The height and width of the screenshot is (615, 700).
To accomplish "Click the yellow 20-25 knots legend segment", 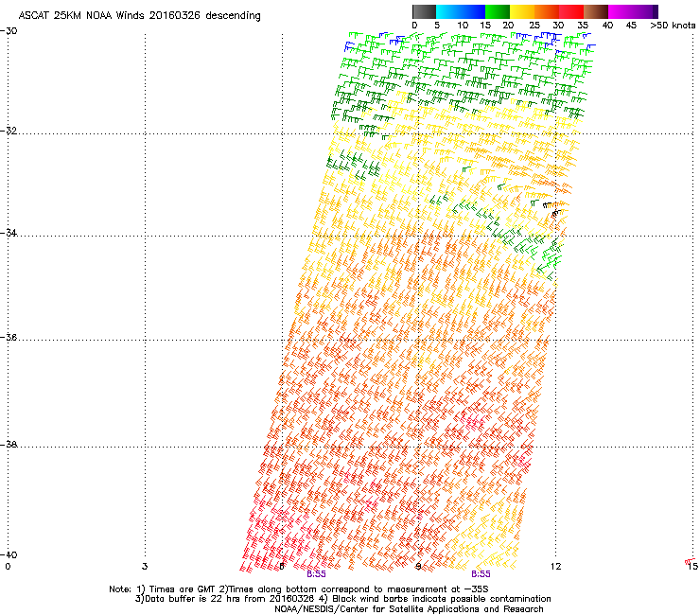I will pos(522,11).
